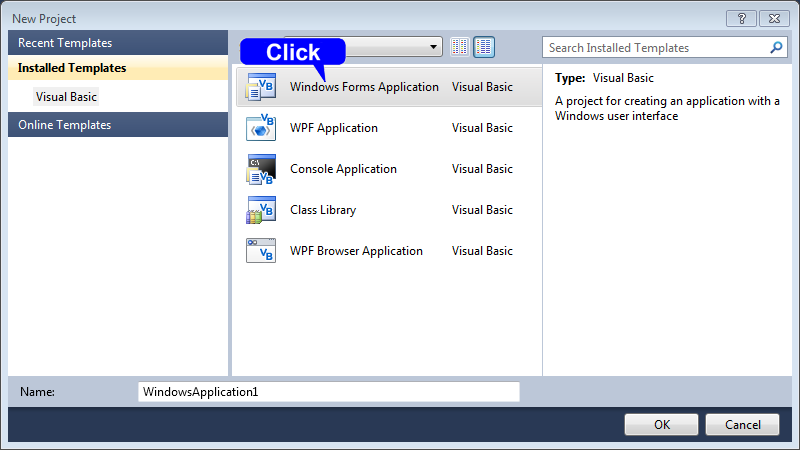Confirm with the OK button
The width and height of the screenshot is (800, 450).
(x=661, y=424)
